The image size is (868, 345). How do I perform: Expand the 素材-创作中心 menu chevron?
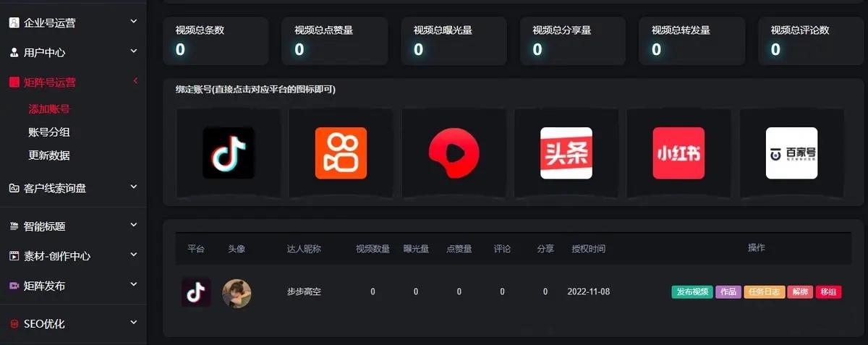tap(134, 255)
